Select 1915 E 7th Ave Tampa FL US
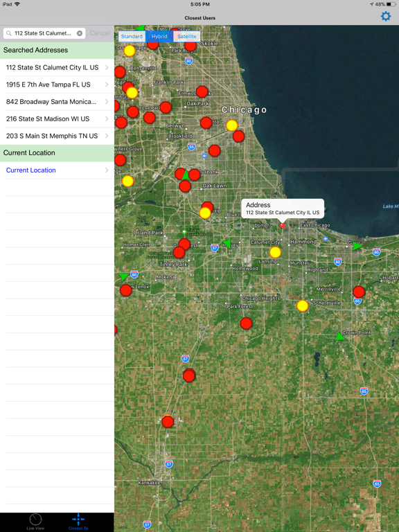This screenshot has height=532, width=399. pos(57,85)
